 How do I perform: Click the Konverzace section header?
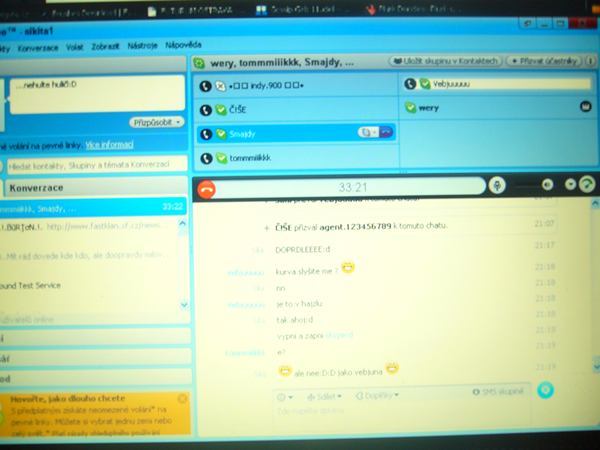[x=96, y=188]
